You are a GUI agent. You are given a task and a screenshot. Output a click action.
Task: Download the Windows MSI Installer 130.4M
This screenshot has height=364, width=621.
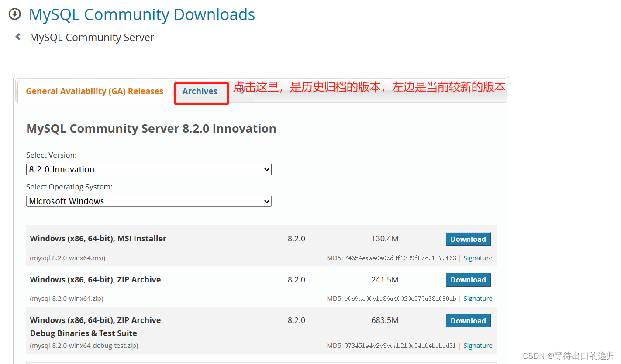(x=468, y=239)
